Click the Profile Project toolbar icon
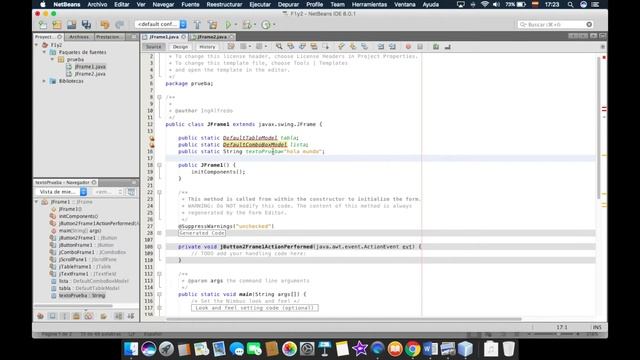Viewport: 640px width, 360px height. (x=266, y=24)
